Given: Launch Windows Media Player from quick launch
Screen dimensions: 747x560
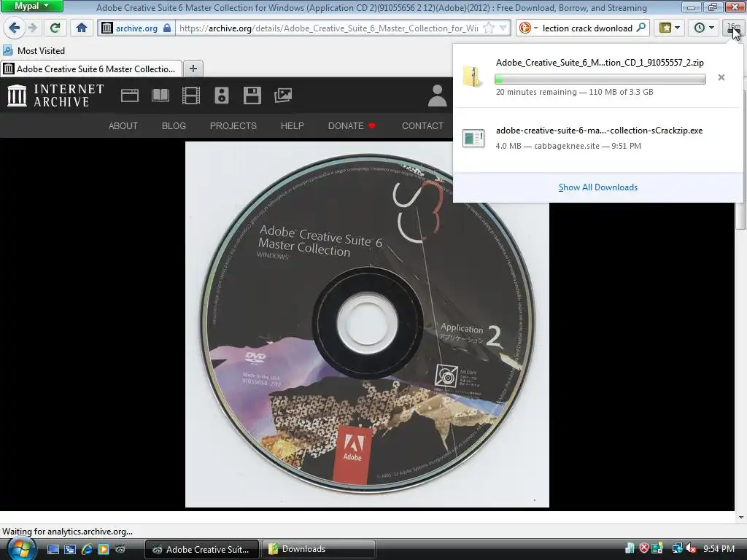Looking at the screenshot, I should 104,549.
